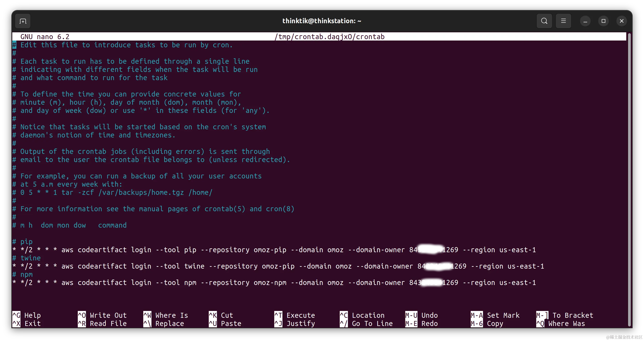Screen dimensions: 644x341
Task: Click the crontab file path in nano header
Action: (329, 37)
